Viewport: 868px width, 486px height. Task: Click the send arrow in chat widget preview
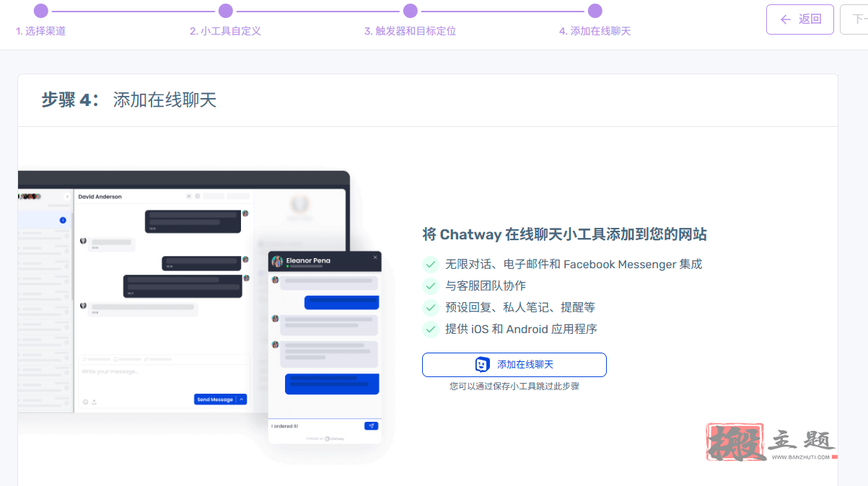371,426
